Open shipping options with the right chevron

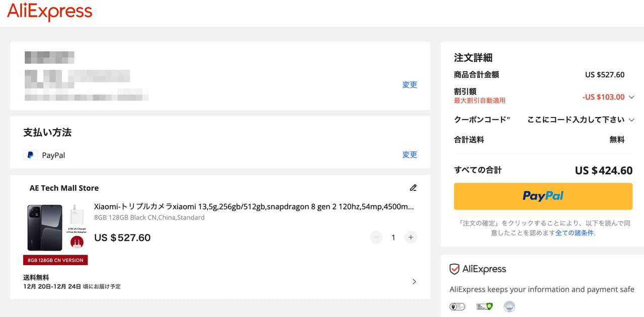click(414, 282)
